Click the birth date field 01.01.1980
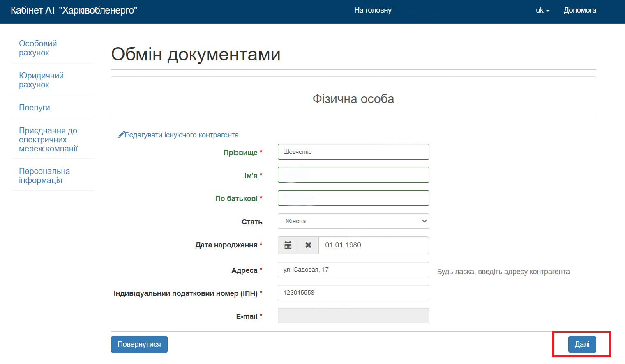This screenshot has height=364, width=625. (374, 245)
